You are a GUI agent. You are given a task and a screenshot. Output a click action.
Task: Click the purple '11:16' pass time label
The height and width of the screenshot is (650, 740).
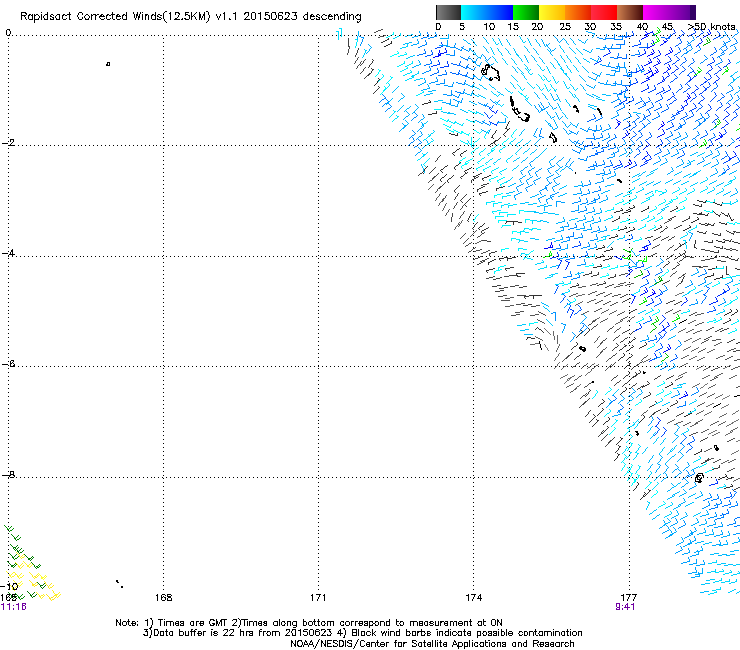14,607
